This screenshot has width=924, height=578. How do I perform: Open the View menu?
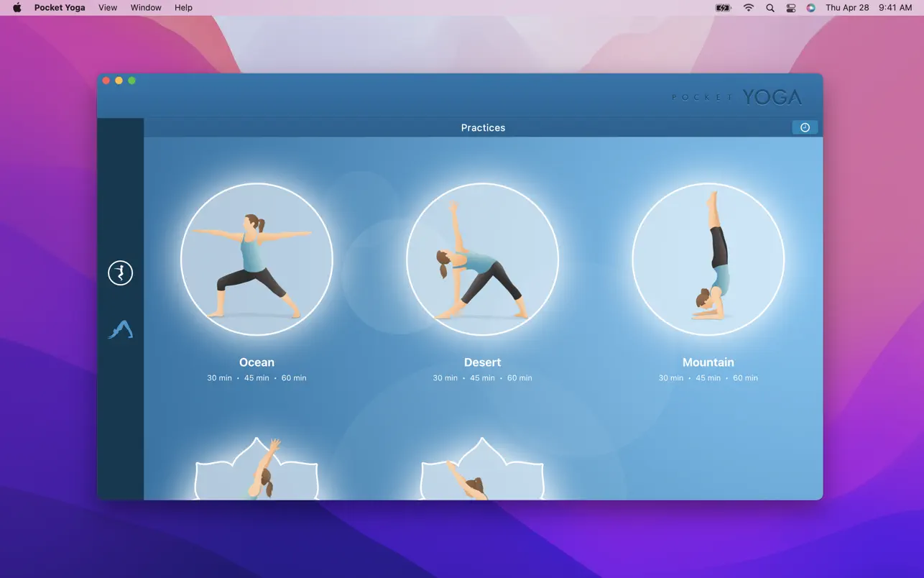point(108,8)
